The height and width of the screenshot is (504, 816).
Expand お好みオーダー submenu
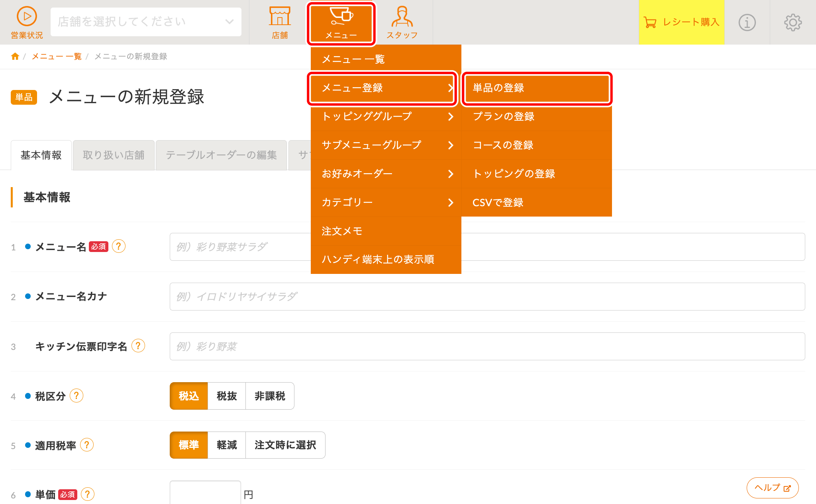tap(386, 174)
